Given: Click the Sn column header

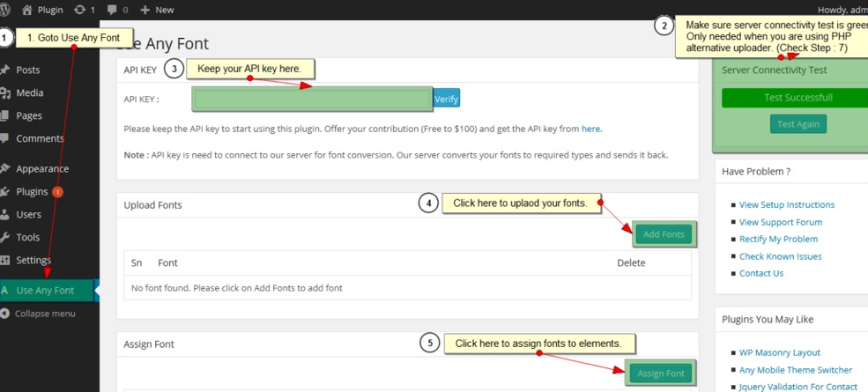Looking at the screenshot, I should 137,263.
